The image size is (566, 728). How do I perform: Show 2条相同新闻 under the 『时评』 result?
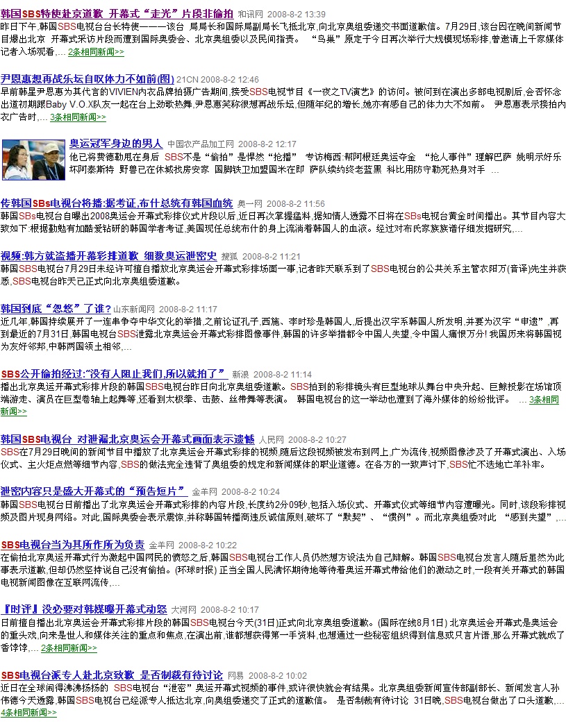point(69,647)
